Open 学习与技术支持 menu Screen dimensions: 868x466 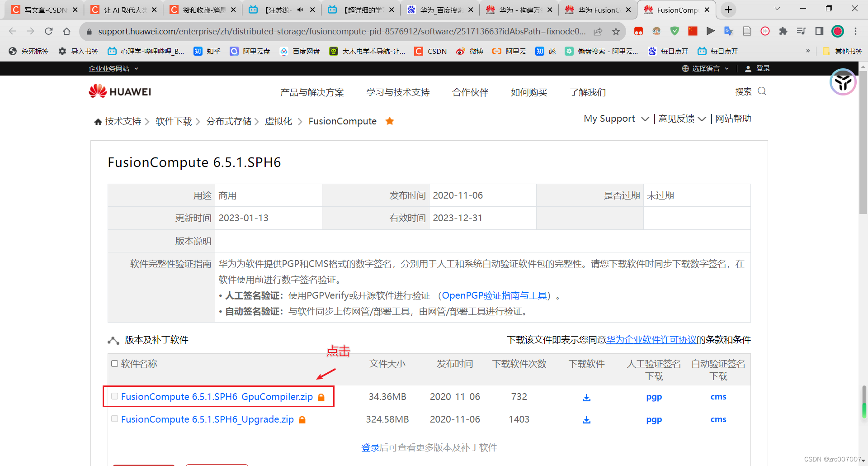pyautogui.click(x=398, y=92)
